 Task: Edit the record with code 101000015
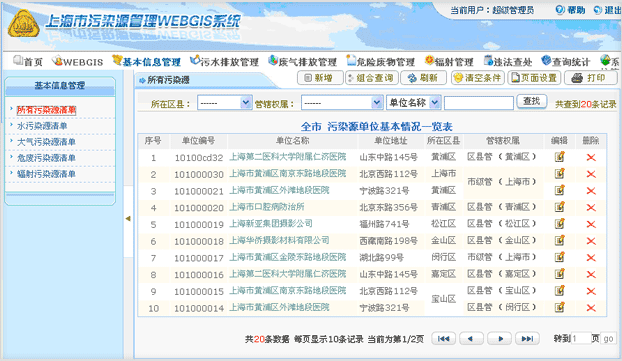pos(559,291)
